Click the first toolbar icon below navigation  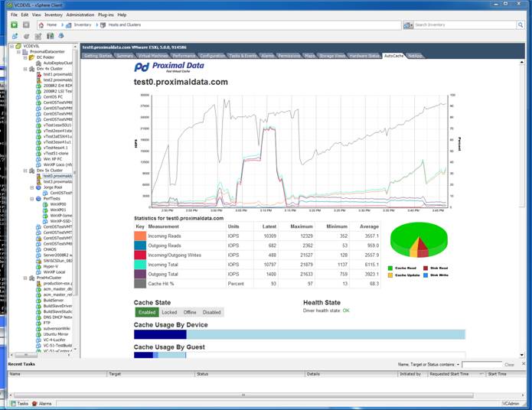click(x=15, y=36)
